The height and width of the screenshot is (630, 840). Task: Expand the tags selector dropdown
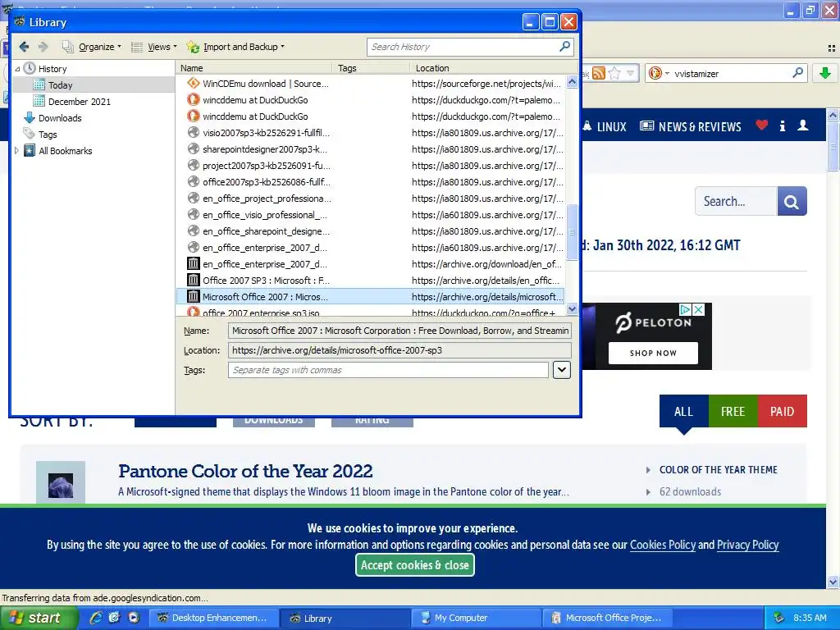click(561, 370)
